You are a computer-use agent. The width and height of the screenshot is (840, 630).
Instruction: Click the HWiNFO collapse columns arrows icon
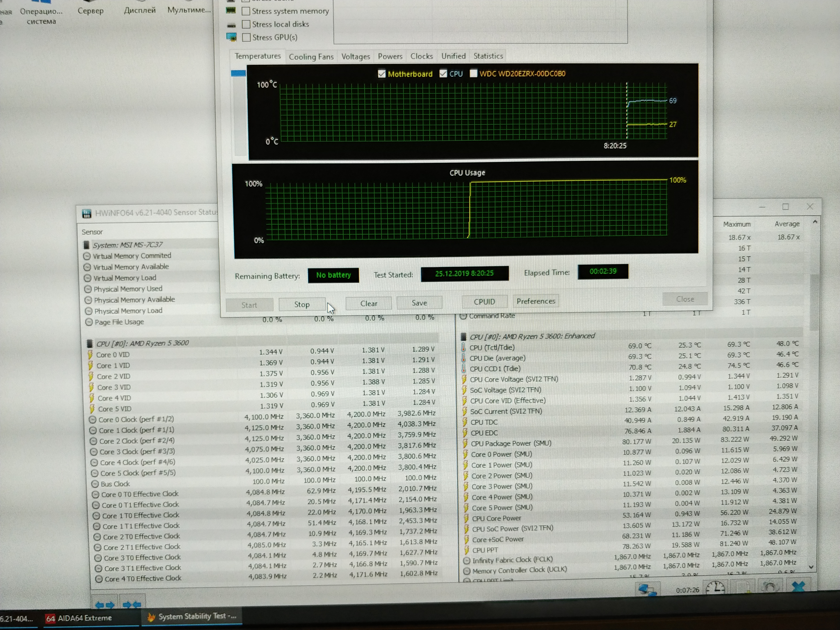(131, 605)
